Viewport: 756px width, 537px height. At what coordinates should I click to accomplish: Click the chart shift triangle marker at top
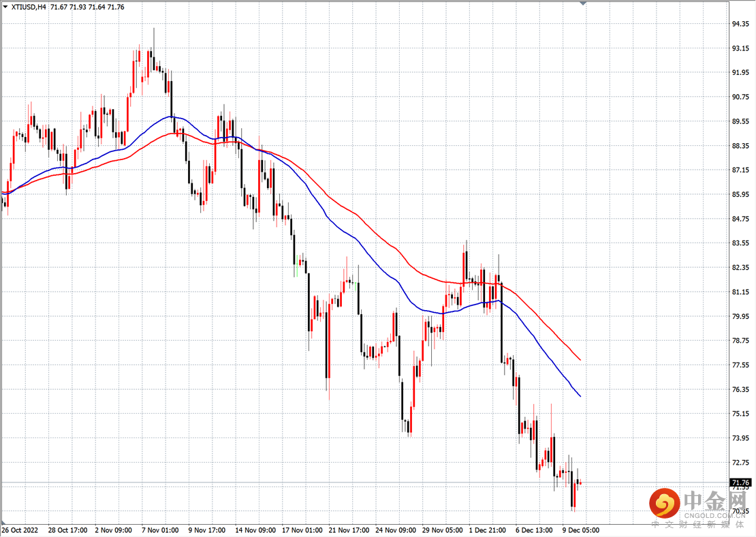click(582, 3)
